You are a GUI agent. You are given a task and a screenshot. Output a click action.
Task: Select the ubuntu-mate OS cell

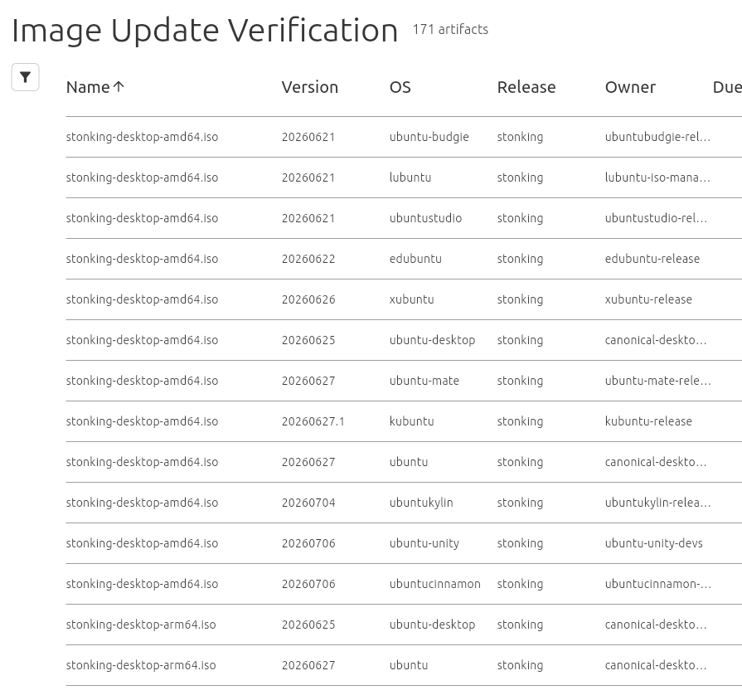(x=424, y=381)
